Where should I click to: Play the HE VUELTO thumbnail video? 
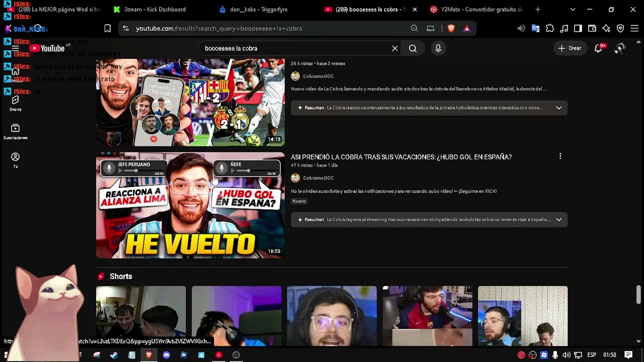tap(190, 205)
